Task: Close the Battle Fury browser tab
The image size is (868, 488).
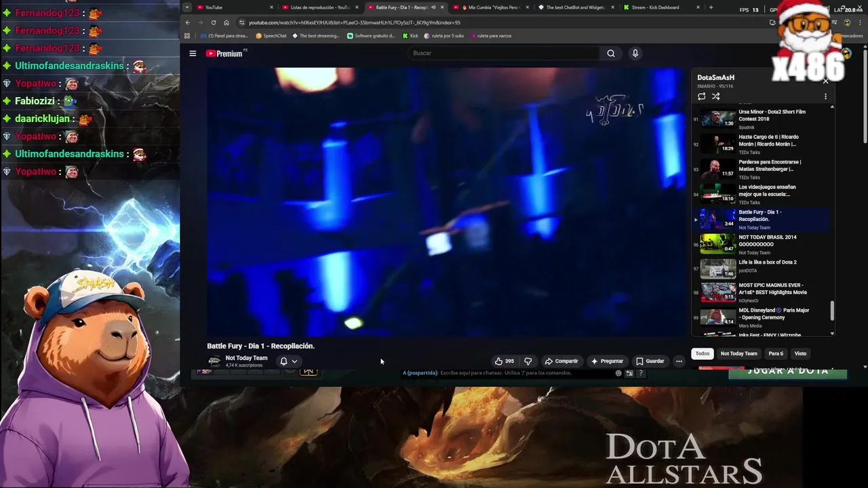Action: click(x=442, y=7)
